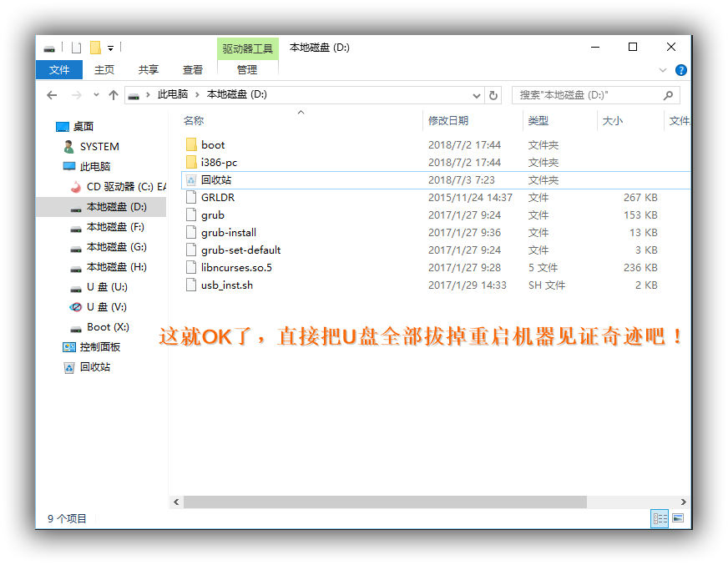This screenshot has height=565, width=728.
Task: Go forward with the forward arrow
Action: 76,95
